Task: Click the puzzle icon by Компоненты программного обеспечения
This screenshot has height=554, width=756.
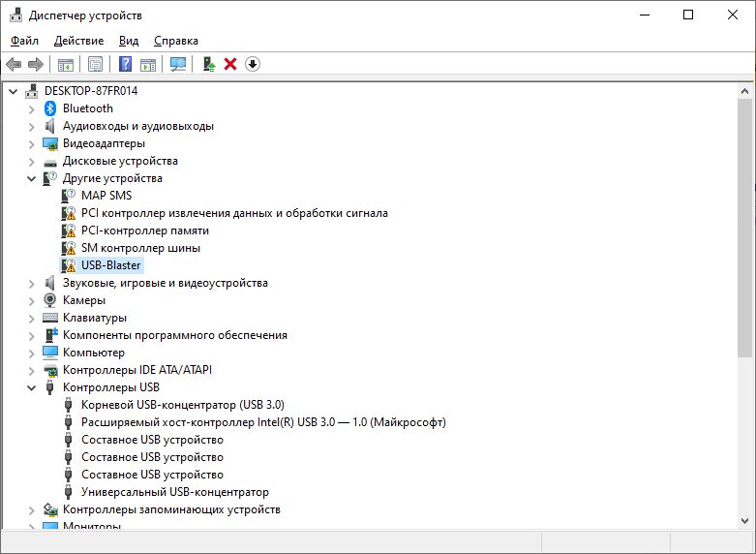Action: 50,334
